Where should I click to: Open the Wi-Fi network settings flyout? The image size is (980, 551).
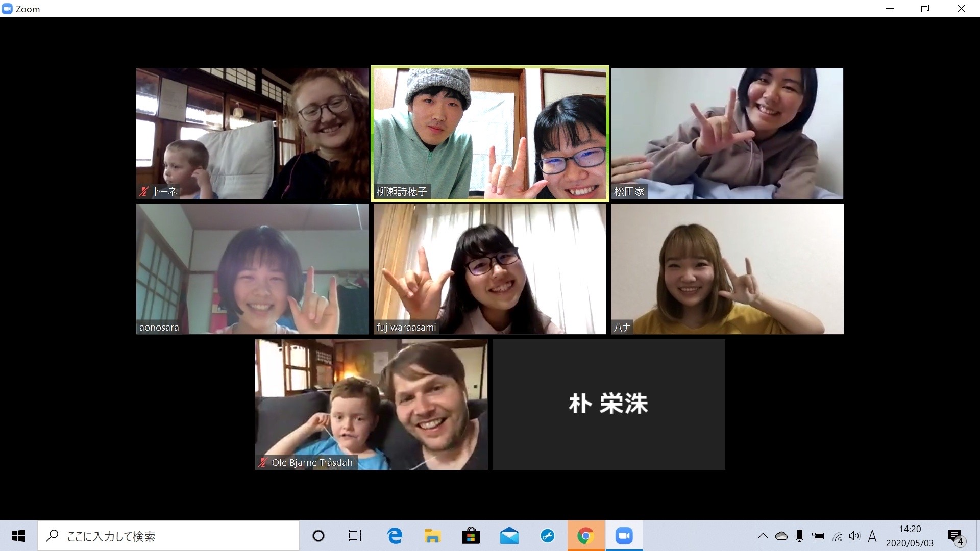coord(837,536)
